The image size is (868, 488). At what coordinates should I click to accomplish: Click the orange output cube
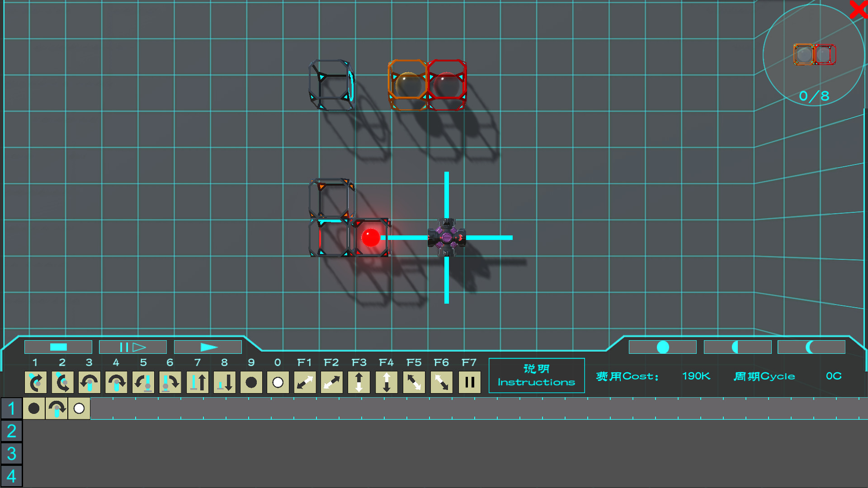point(408,84)
